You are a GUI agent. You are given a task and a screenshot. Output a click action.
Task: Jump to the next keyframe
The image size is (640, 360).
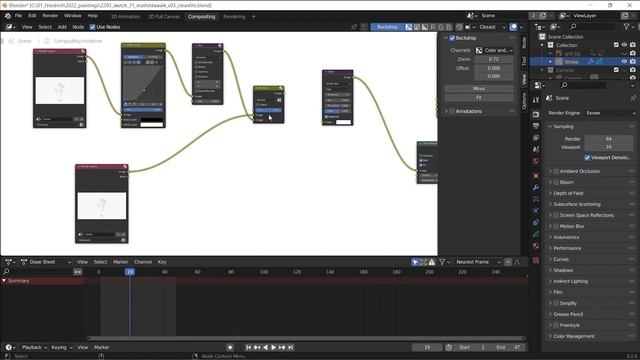[x=282, y=347]
